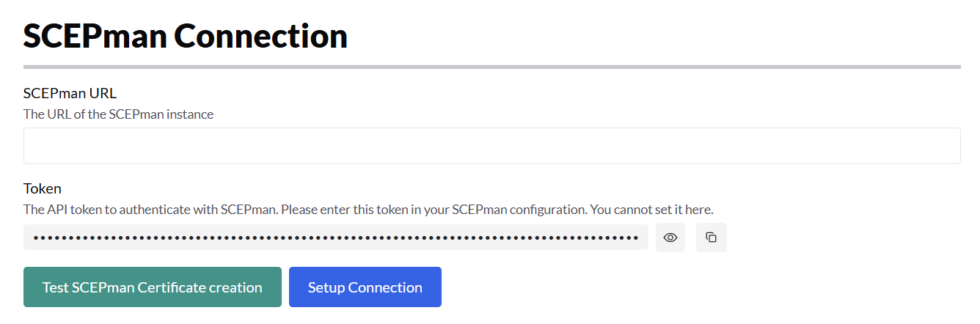Set up the SCEPman connection
The height and width of the screenshot is (324, 980).
click(365, 287)
